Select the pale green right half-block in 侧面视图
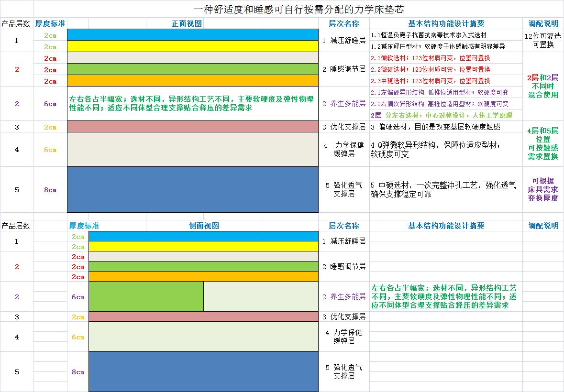This screenshot has width=564, height=392. point(261,296)
